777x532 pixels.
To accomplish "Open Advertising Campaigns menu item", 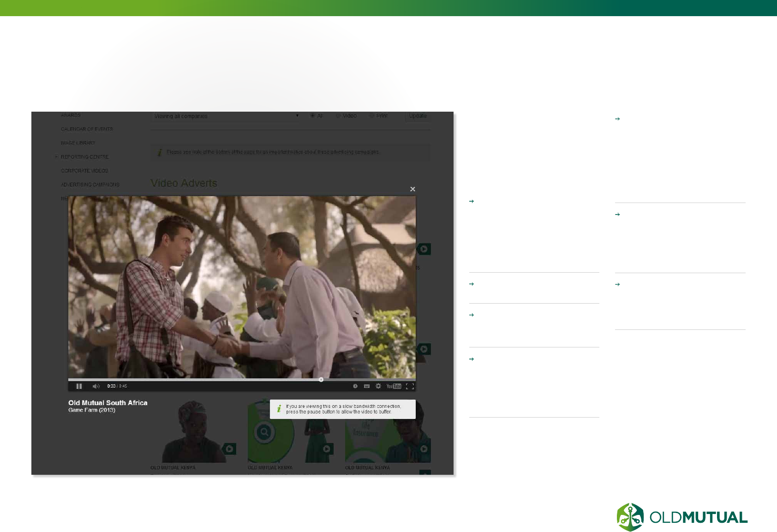I will pos(90,185).
